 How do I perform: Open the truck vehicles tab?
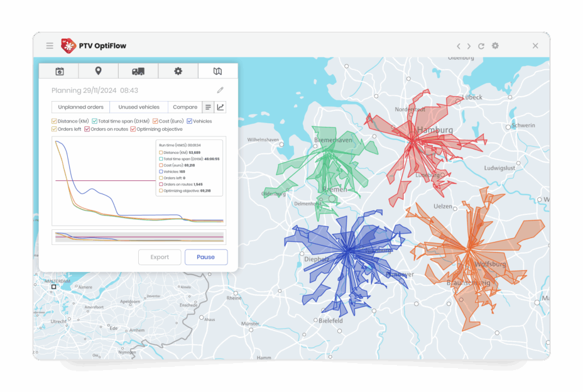[x=138, y=71]
